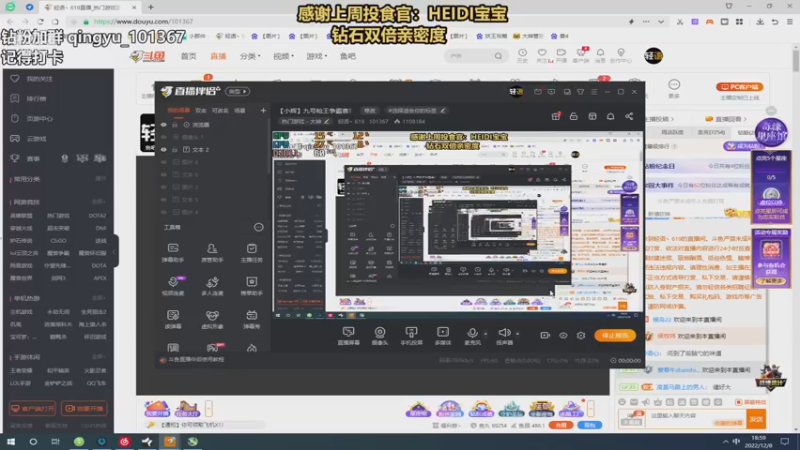Switch to the 直播 tab on Douyu

[218, 56]
